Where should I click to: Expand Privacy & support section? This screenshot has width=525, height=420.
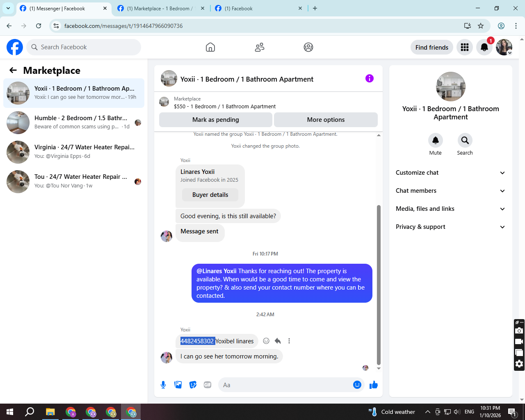click(x=451, y=227)
